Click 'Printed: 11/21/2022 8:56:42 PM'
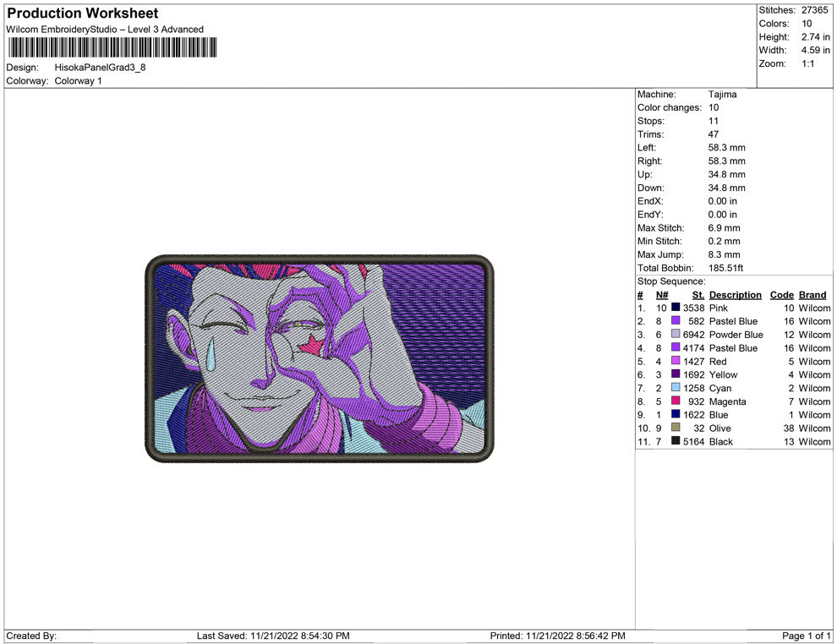837x644 pixels. click(557, 636)
